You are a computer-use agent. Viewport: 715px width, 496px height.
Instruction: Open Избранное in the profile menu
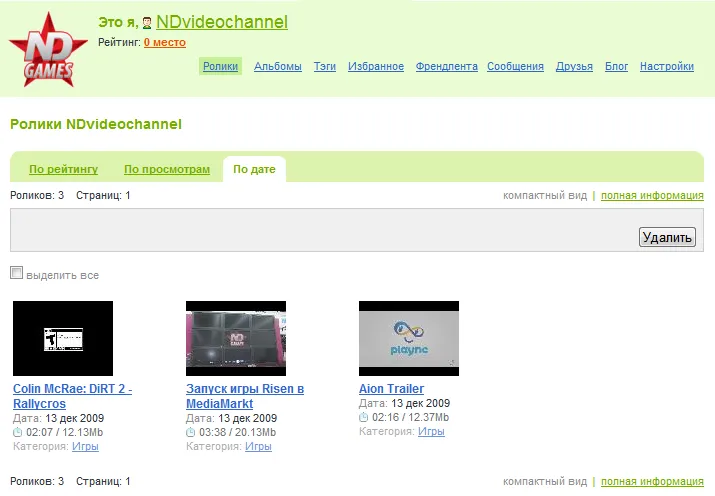coord(376,66)
